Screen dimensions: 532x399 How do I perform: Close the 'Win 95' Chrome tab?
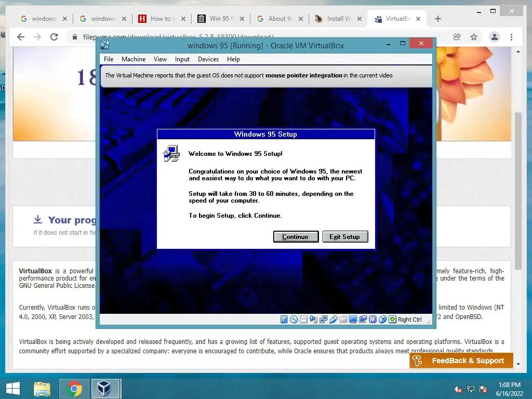coord(242,19)
